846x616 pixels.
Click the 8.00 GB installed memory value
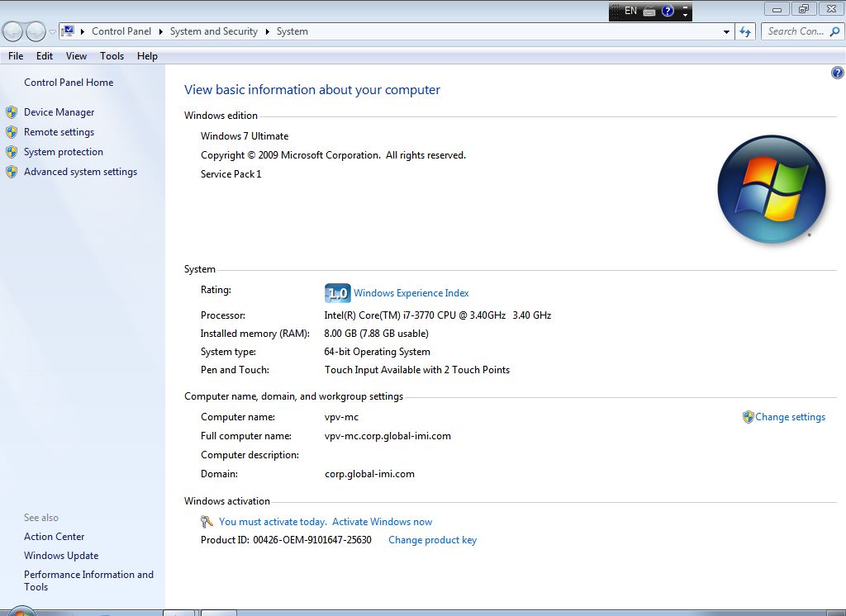(x=376, y=334)
